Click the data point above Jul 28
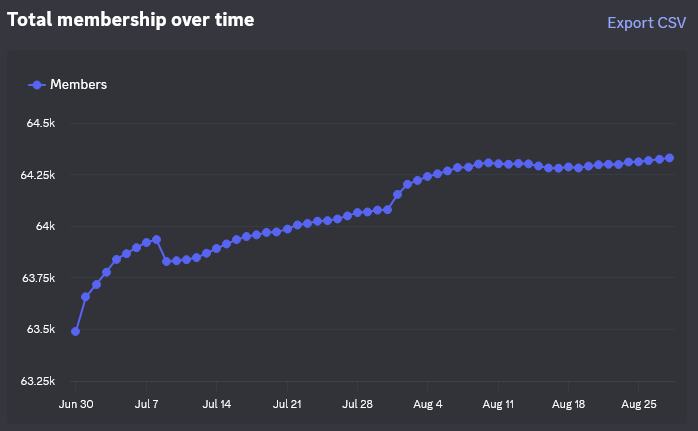Image resolution: width=698 pixels, height=431 pixels. (357, 213)
